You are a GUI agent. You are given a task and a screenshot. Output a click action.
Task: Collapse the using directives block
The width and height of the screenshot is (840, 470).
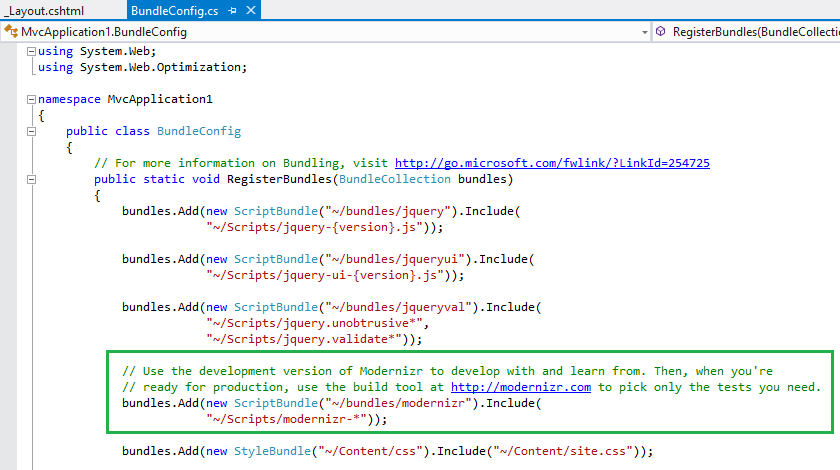click(x=32, y=51)
